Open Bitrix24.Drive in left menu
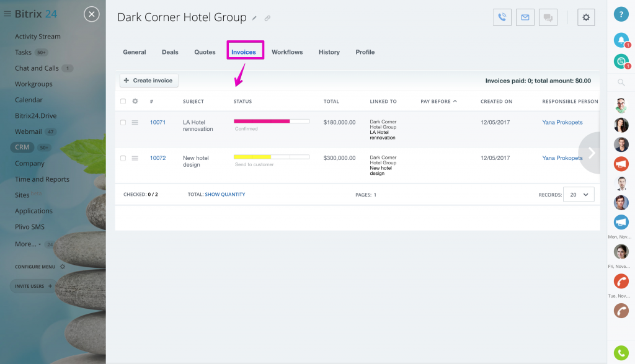The width and height of the screenshot is (635, 364). point(35,116)
